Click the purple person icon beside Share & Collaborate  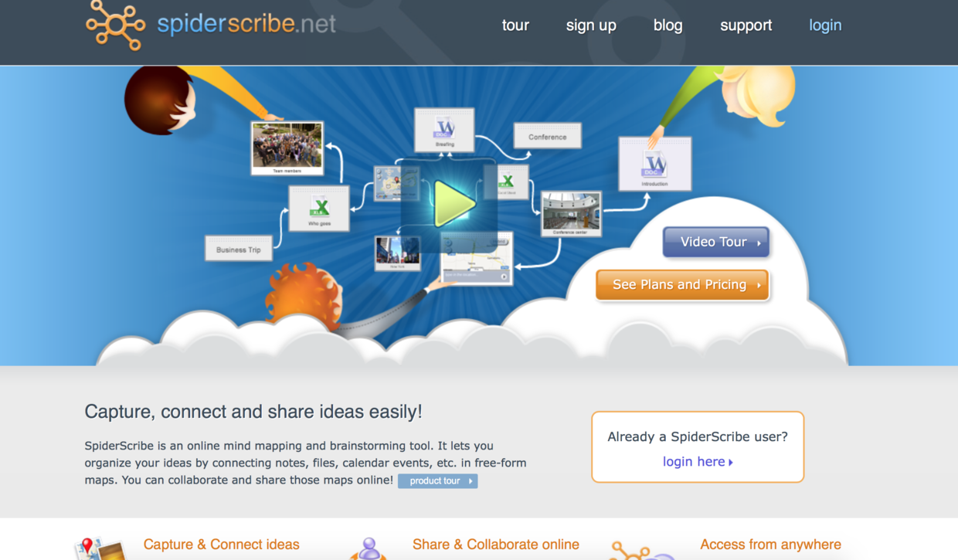[x=369, y=549]
